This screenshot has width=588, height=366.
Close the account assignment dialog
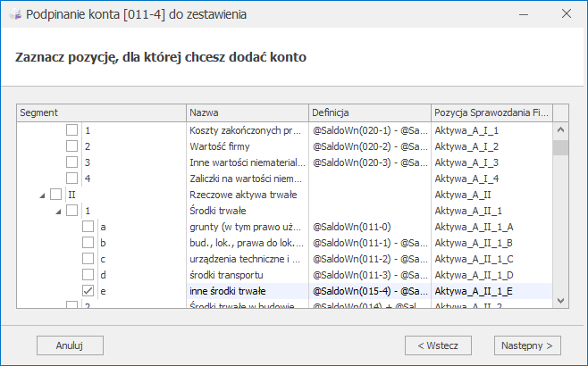pos(567,15)
